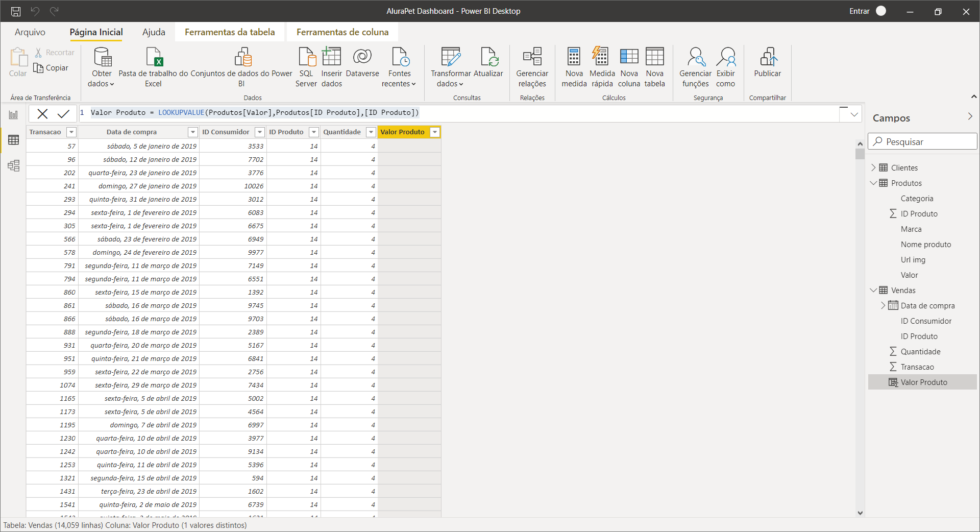Expand Data de compra hierarchy
Viewport: 980px width, 532px height.
pos(883,305)
